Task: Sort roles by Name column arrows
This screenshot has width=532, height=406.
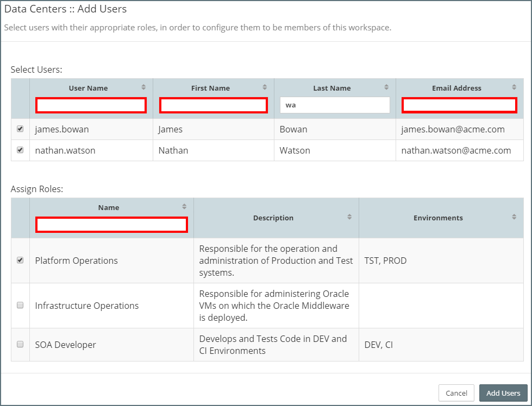Action: tap(184, 207)
